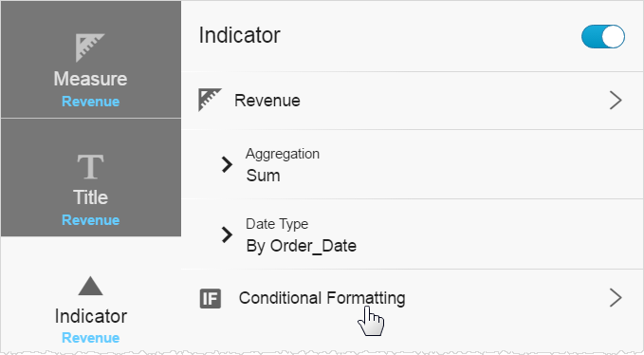Image resolution: width=644 pixels, height=355 pixels.
Task: Turn off the Indicator toggle switch
Action: pos(603,37)
